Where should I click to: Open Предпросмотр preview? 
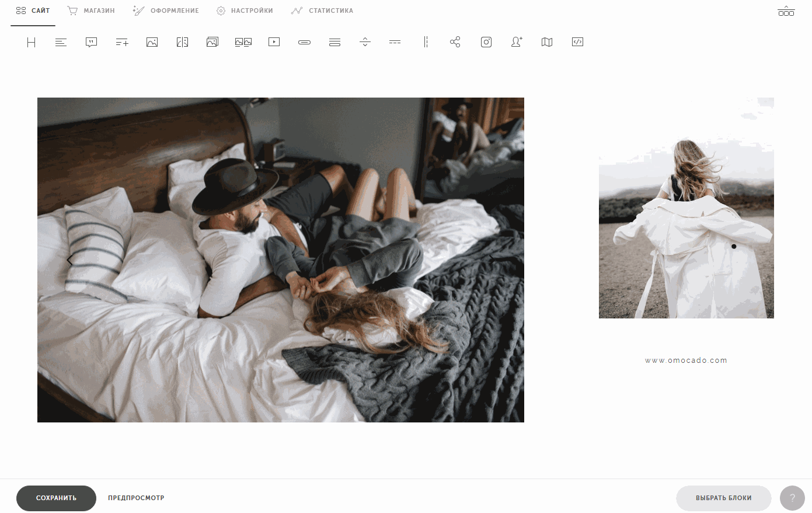pos(136,498)
